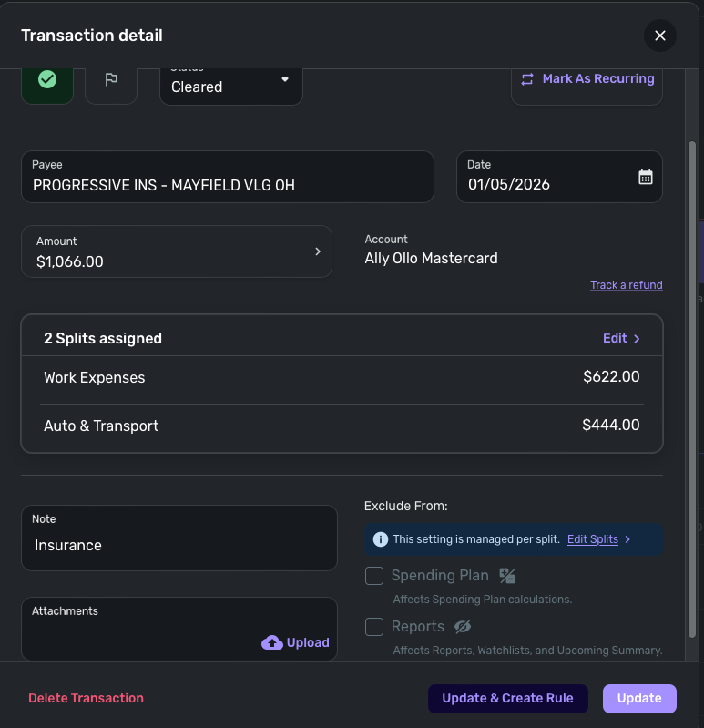This screenshot has height=728, width=704.
Task: Open the Cleared status dropdown
Action: pos(231,85)
